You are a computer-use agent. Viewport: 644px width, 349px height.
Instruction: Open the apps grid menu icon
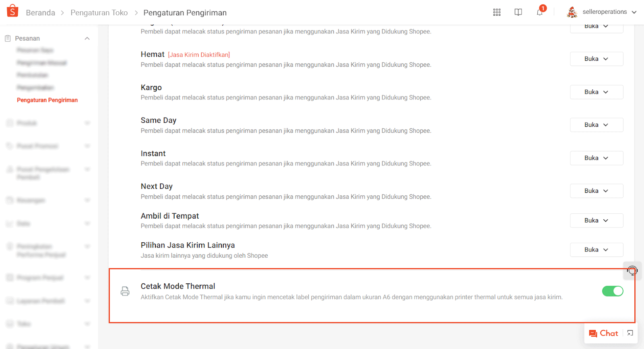[497, 12]
